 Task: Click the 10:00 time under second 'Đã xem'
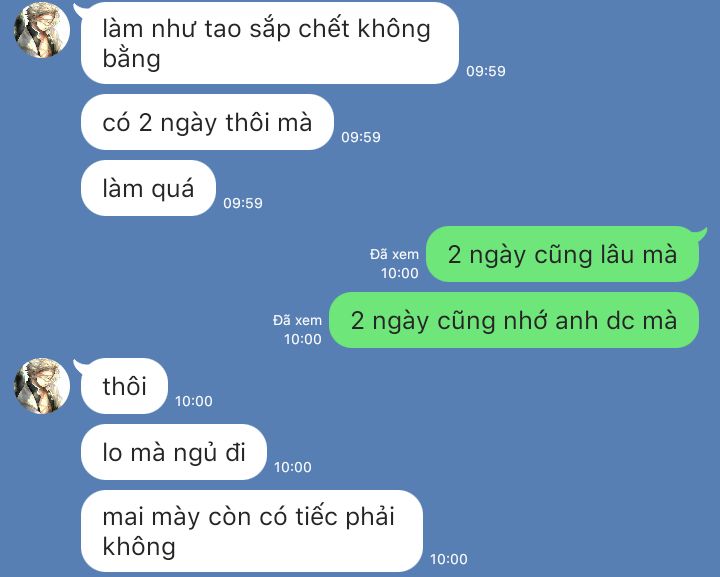(x=303, y=339)
